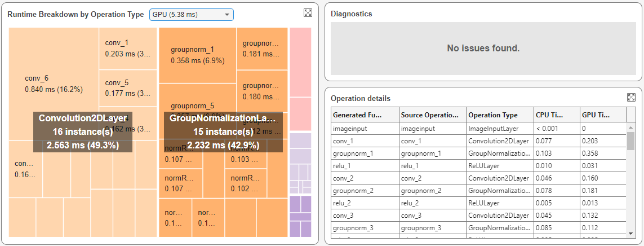Sort table by Source Operation column header

pos(432,115)
